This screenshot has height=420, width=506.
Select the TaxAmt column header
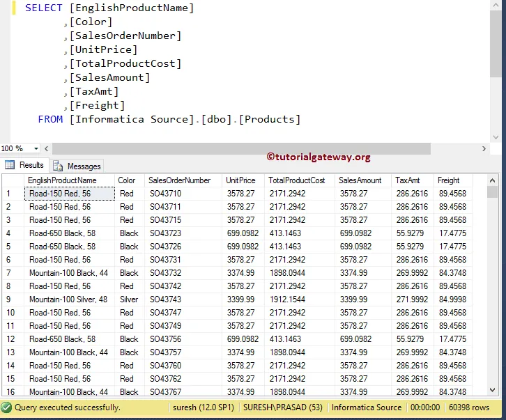(x=413, y=180)
